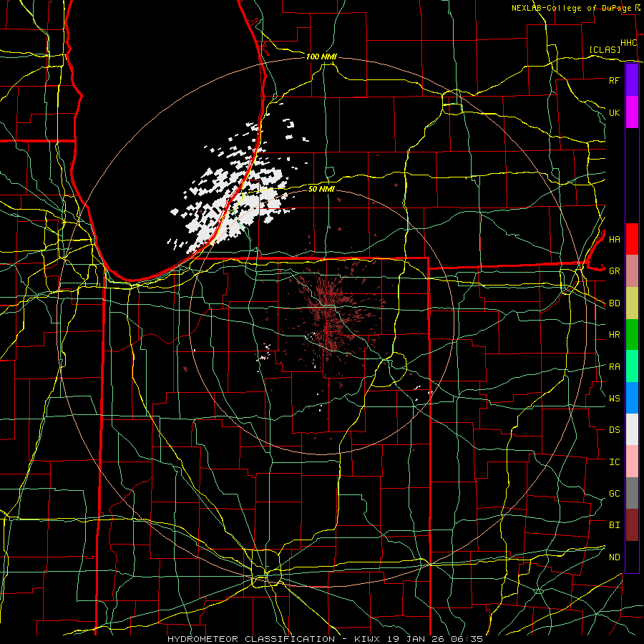Click the WS legend label
644x644 pixels.
pos(615,398)
